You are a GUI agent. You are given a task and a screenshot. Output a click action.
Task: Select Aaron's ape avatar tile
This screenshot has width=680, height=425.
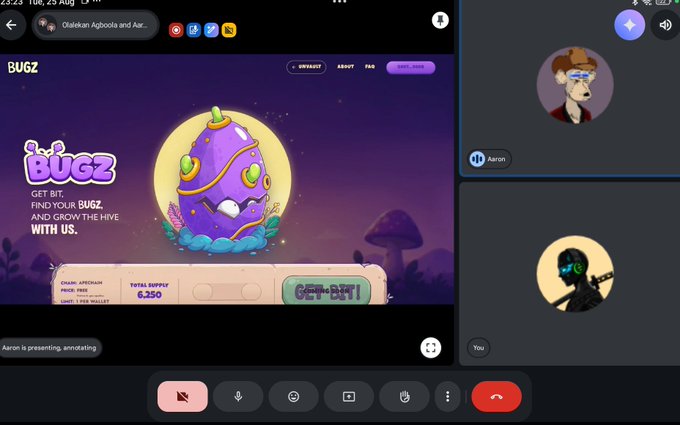(x=575, y=85)
